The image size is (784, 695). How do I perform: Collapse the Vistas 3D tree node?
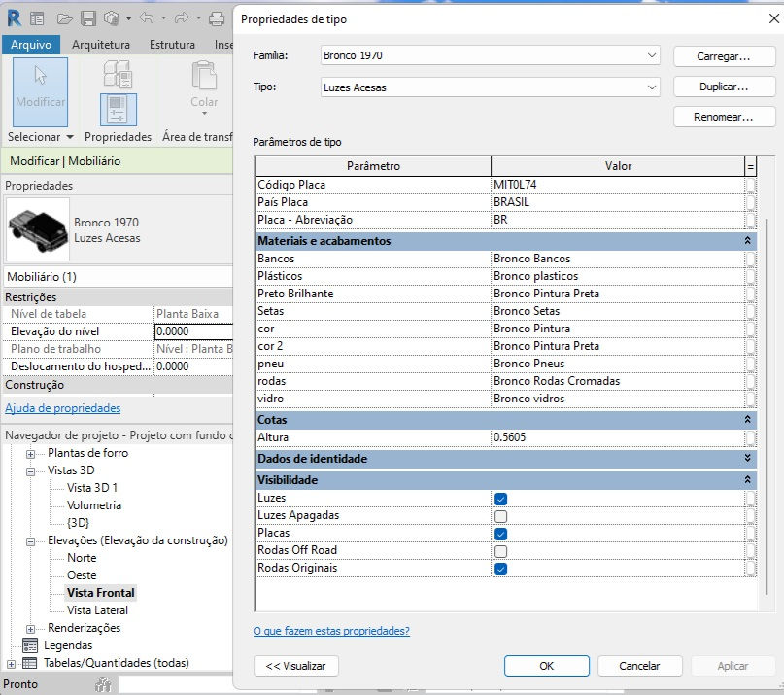coord(30,471)
